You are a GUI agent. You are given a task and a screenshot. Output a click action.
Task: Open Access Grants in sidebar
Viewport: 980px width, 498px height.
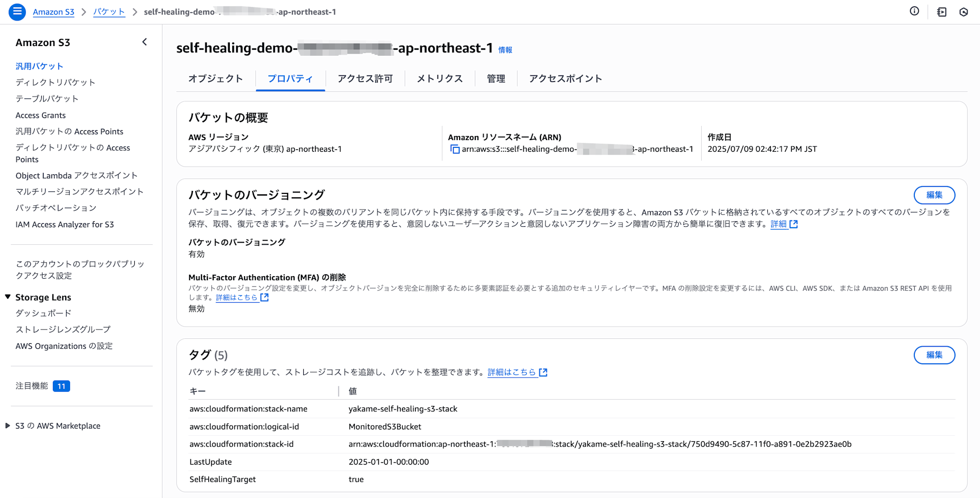click(x=41, y=115)
